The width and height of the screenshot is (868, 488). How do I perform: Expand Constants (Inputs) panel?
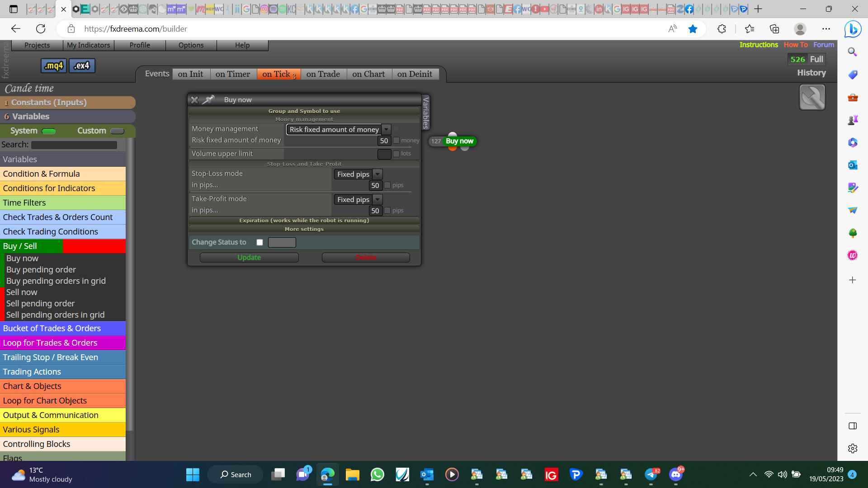click(x=68, y=103)
